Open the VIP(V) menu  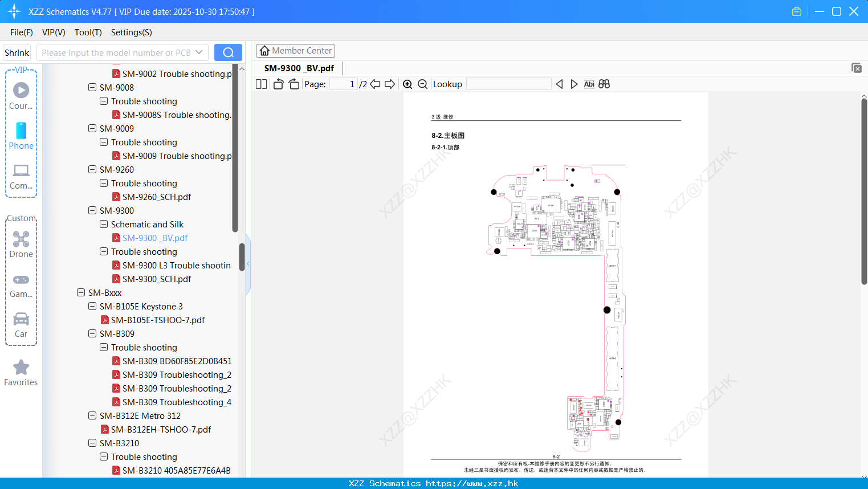click(x=54, y=32)
